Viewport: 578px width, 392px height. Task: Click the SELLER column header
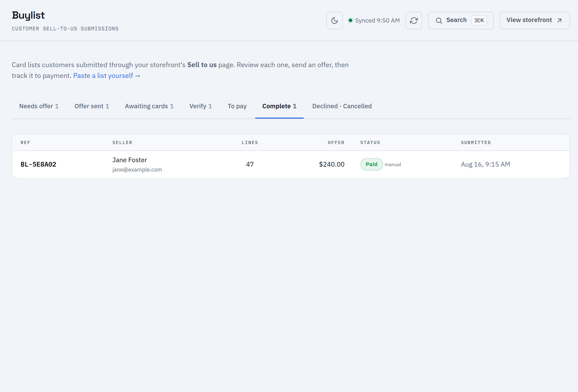coord(122,143)
